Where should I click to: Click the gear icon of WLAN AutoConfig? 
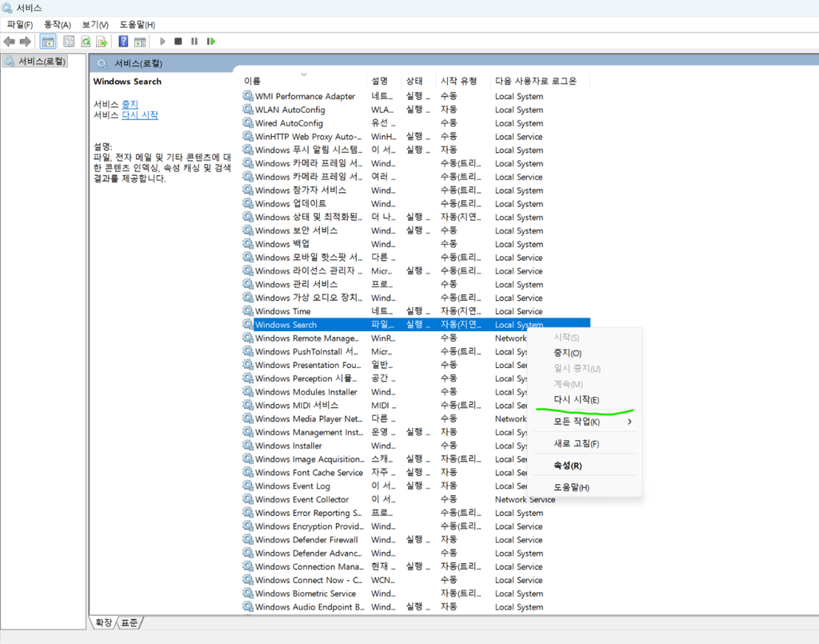248,109
